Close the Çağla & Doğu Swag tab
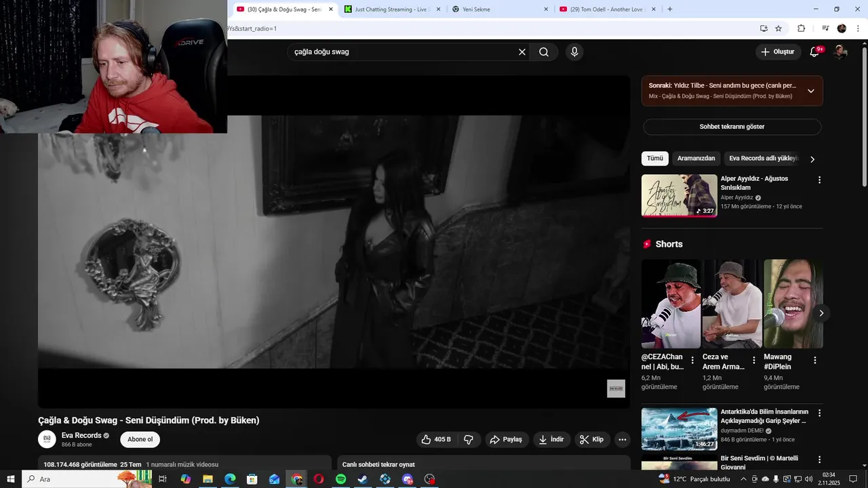Screen dimensions: 868x488 [331, 9]
